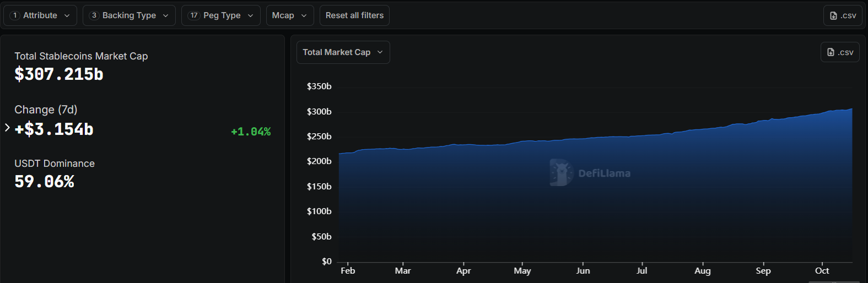Click the chevron arrow beside Mcap
868x283 pixels.
tap(304, 15)
